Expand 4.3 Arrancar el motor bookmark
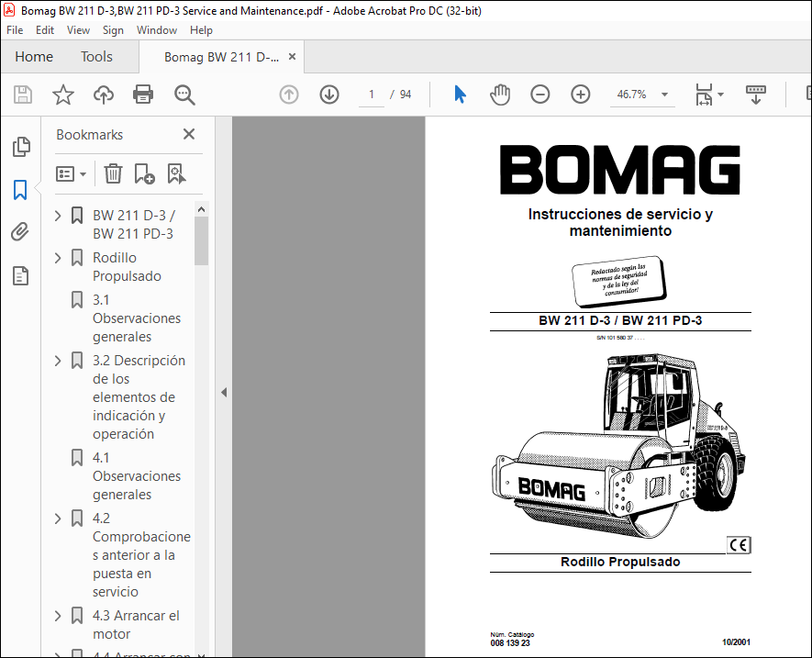The image size is (812, 658). pos(58,616)
